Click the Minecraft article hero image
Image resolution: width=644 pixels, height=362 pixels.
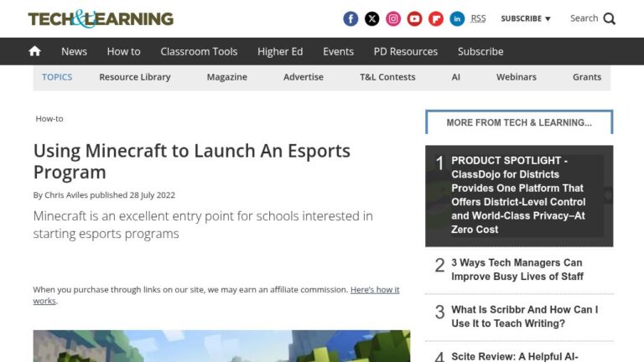tap(221, 346)
